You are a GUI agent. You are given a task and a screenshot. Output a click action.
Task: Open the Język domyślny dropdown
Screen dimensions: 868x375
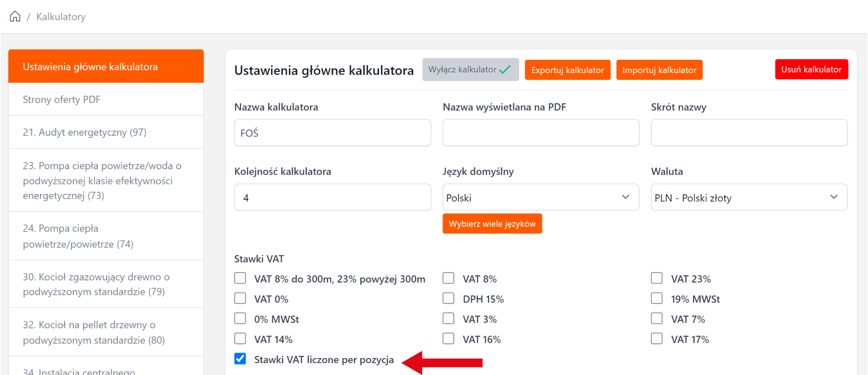(540, 198)
